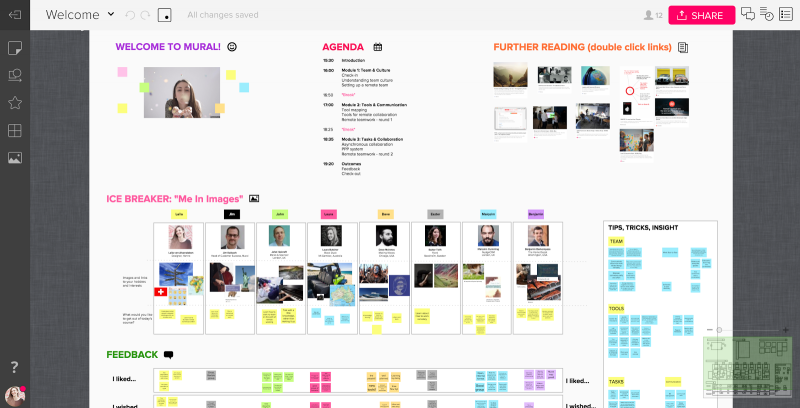
Task: Open the globe article thumbnail
Action: 595,75
